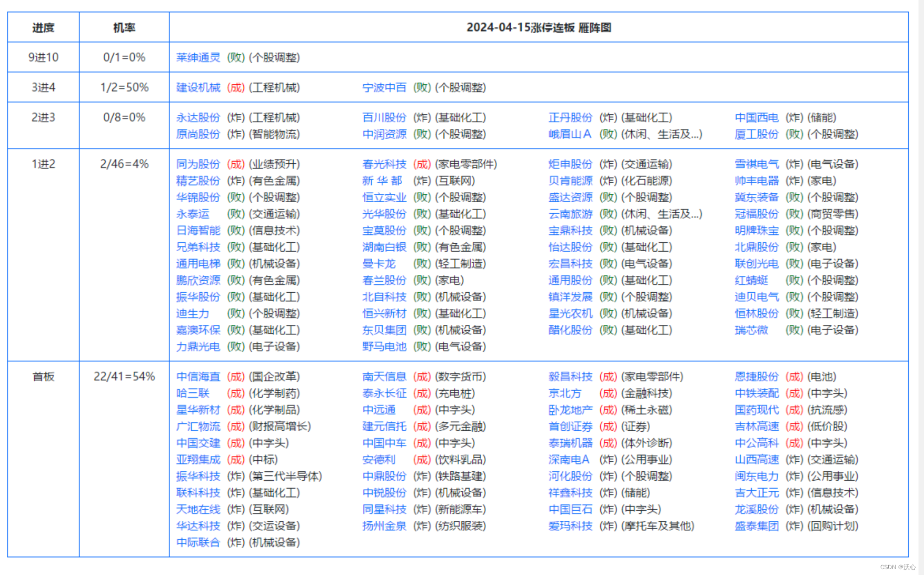The width and height of the screenshot is (924, 575).
Task: Open 宁波中百 stock link
Action: 384,87
